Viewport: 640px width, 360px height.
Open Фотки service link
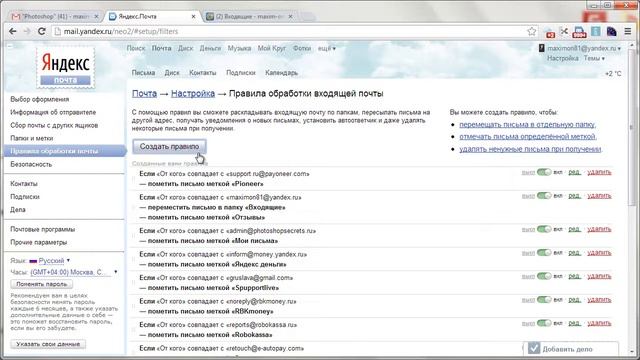[x=302, y=48]
